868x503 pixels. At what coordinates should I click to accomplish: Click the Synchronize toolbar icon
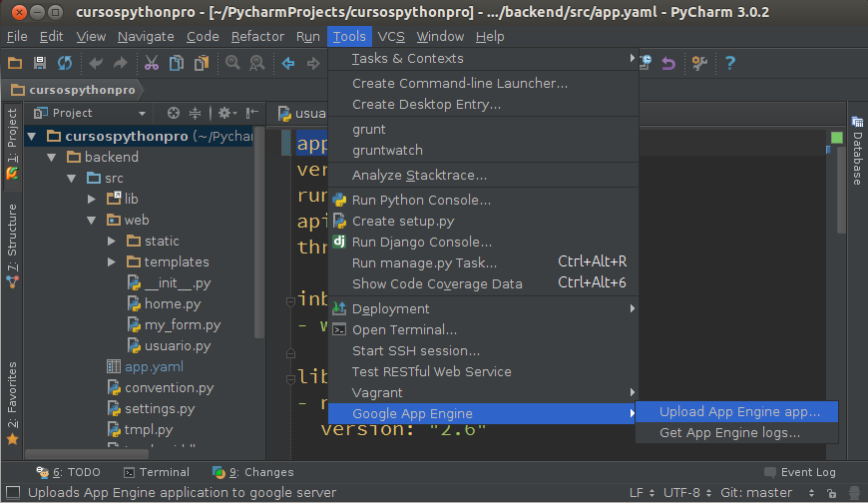65,63
